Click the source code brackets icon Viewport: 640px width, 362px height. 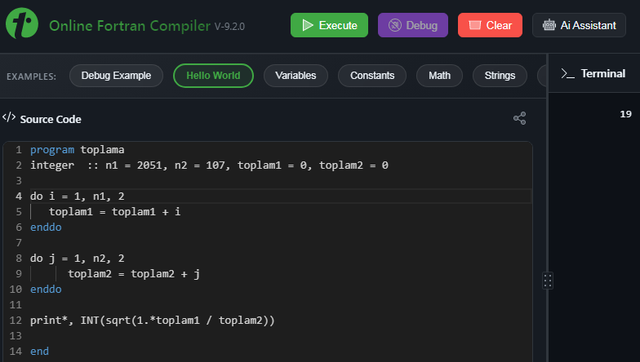(9, 118)
